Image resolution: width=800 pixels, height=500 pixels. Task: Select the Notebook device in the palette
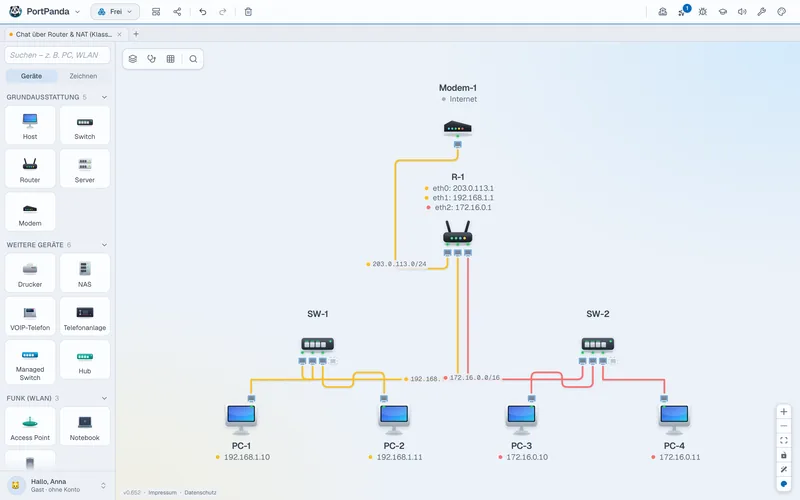click(x=85, y=427)
